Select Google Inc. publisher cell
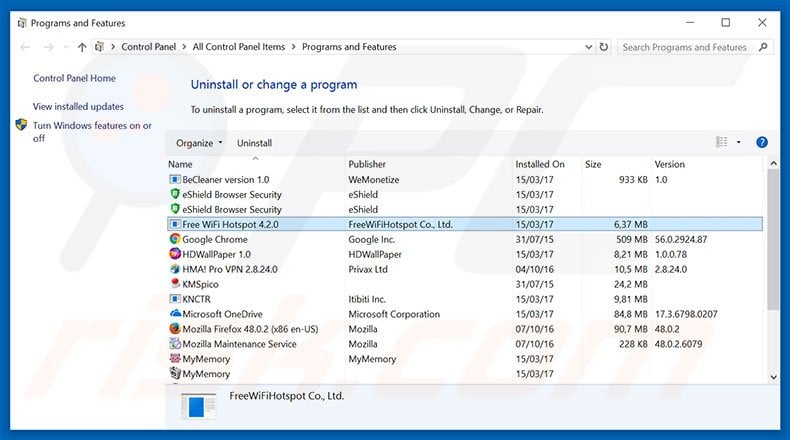This screenshot has width=790, height=440. pyautogui.click(x=371, y=239)
